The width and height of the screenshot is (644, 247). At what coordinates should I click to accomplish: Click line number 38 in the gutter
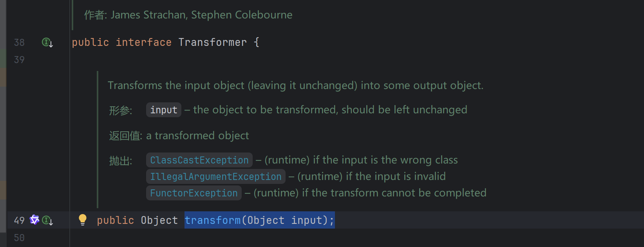click(x=19, y=42)
